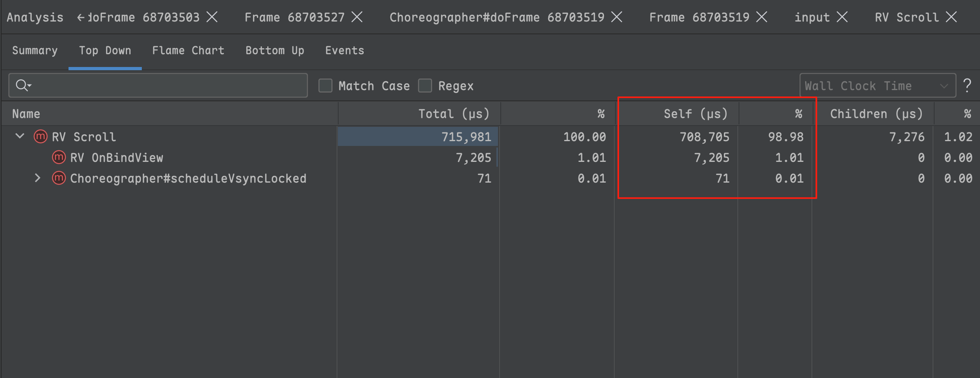Image resolution: width=980 pixels, height=378 pixels.
Task: Sort by the Total (μs) column header
Action: coord(453,114)
